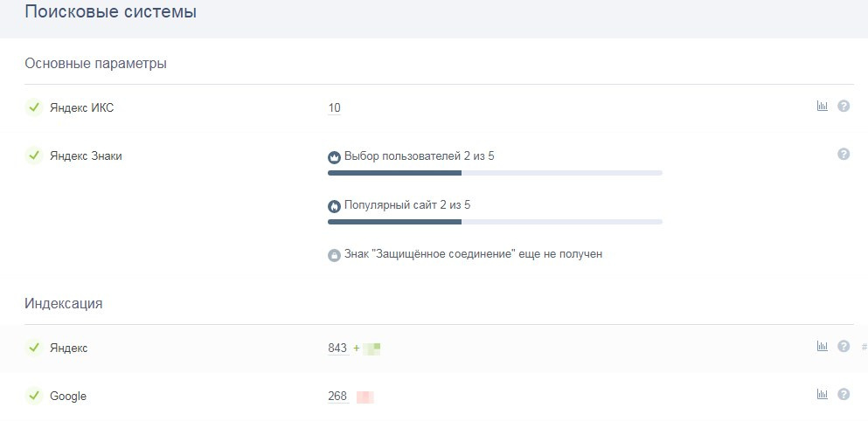Viewport: 868px width, 421px height.
Task: Open chart icon for Яндекс indexing row
Action: tap(822, 347)
